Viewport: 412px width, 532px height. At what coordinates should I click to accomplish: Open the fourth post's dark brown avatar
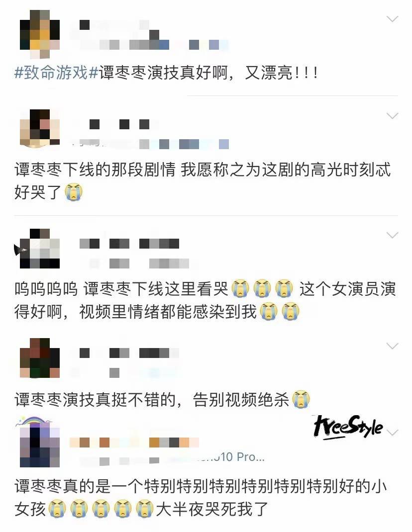pyautogui.click(x=40, y=358)
